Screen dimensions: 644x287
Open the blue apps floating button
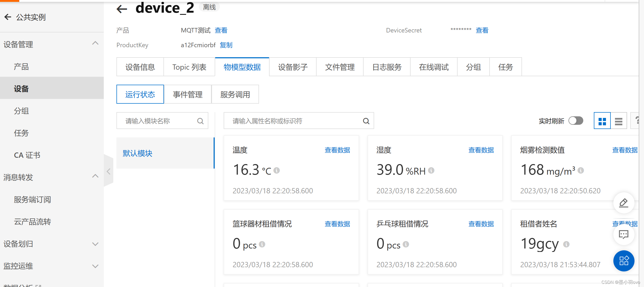coord(624,261)
